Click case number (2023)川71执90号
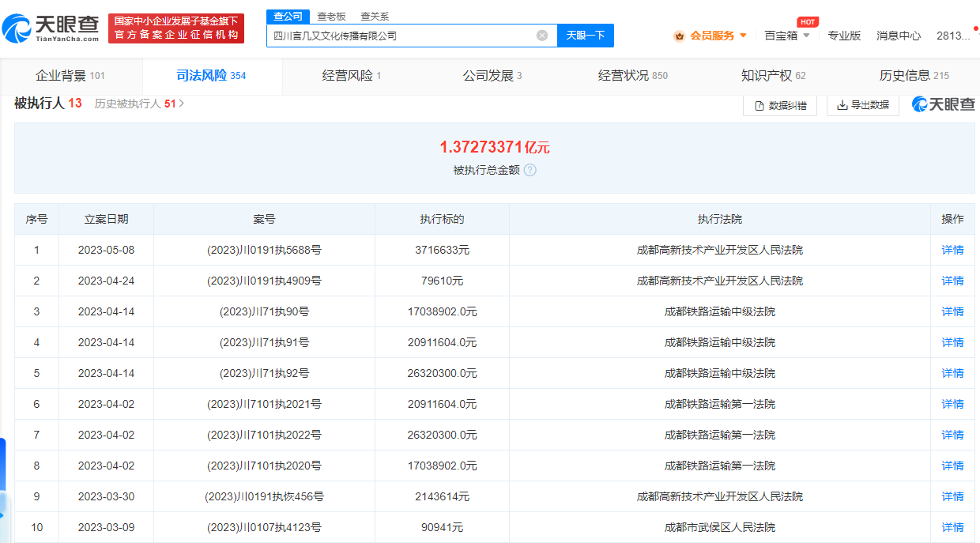 pyautogui.click(x=264, y=311)
